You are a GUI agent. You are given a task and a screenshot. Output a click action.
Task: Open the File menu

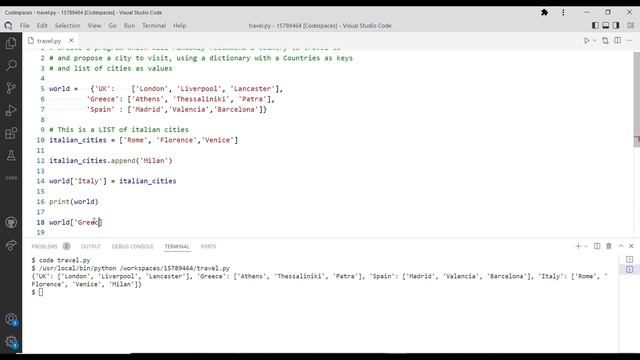pyautogui.click(x=24, y=25)
